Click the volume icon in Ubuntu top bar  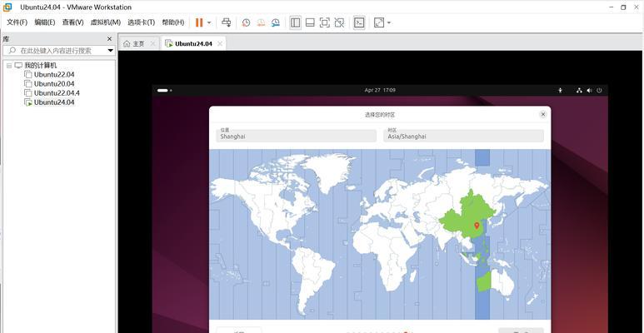(x=589, y=91)
